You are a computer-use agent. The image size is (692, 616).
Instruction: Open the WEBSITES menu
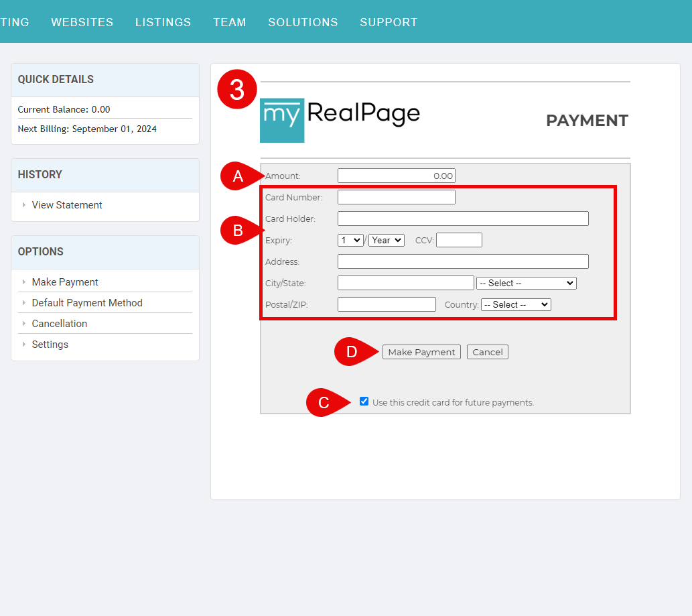click(82, 22)
